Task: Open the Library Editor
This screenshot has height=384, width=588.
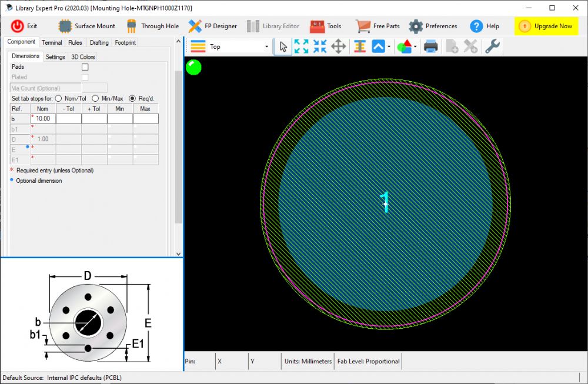Action: [x=273, y=26]
